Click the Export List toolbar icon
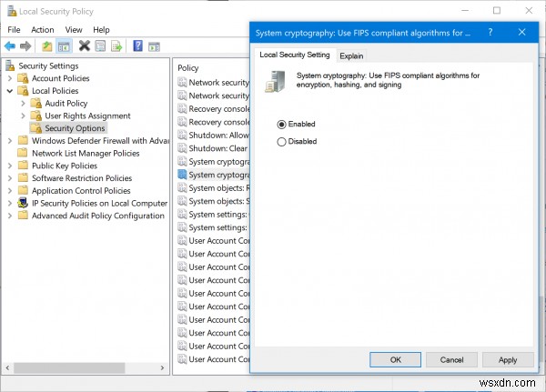Image resolution: width=546 pixels, height=392 pixels. tap(118, 45)
